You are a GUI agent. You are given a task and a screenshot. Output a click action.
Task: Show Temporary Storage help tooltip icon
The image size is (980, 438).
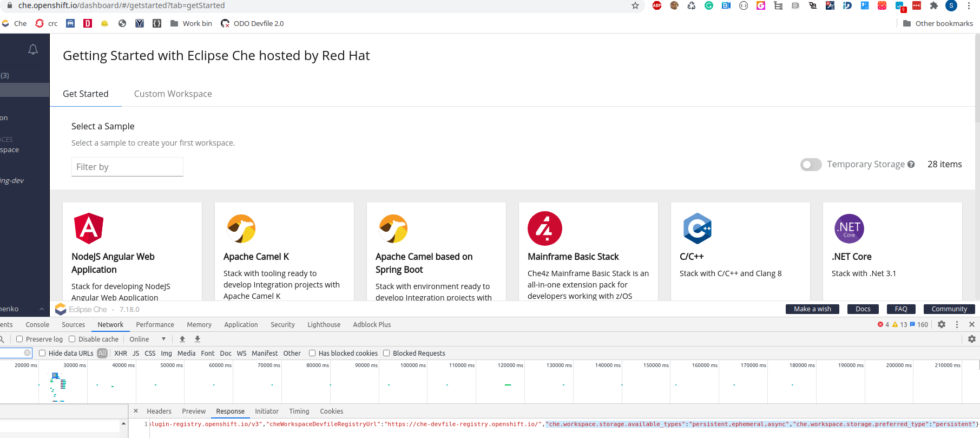point(911,165)
